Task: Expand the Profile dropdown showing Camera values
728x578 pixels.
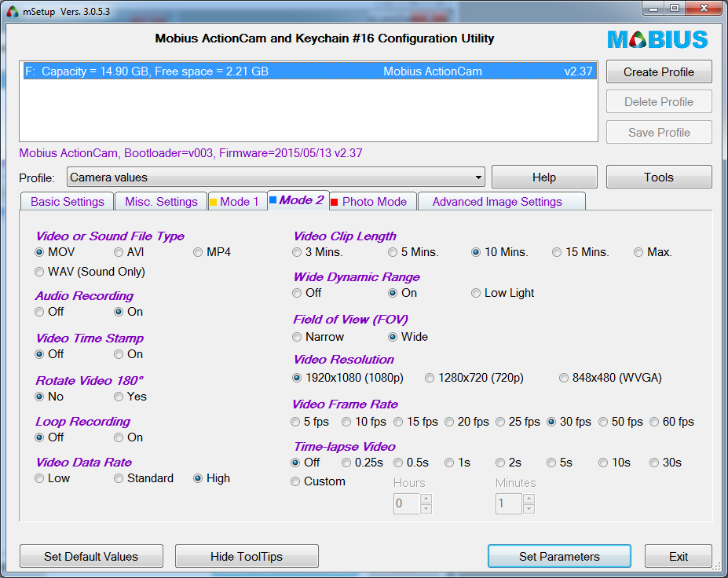Action: point(276,177)
